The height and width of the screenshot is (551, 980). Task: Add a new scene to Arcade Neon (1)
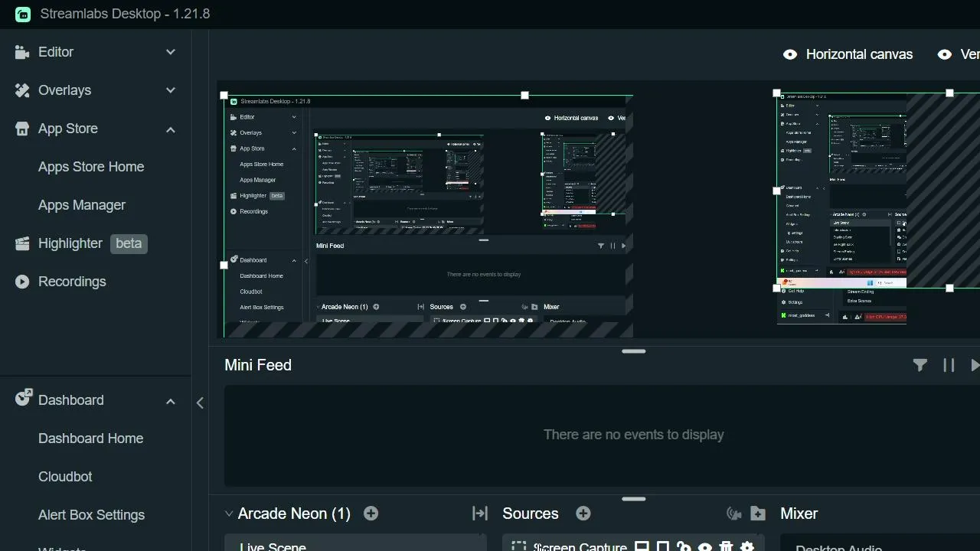pyautogui.click(x=371, y=514)
